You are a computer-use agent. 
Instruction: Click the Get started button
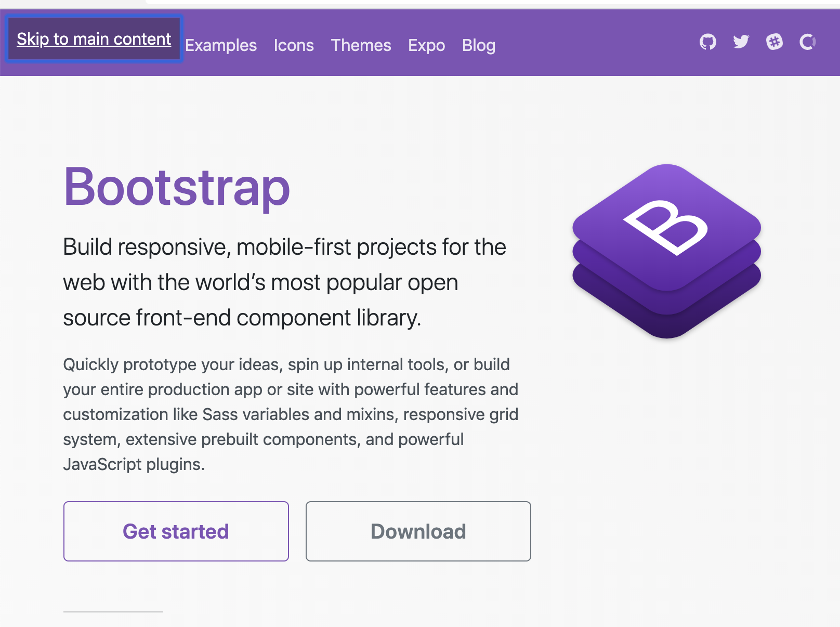click(x=176, y=531)
